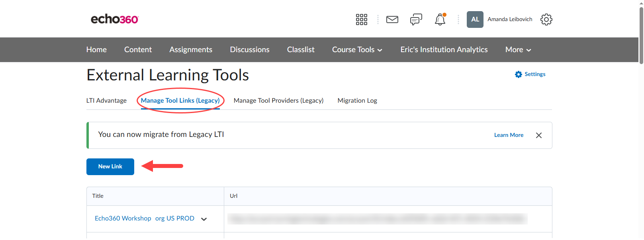Click the New Link button
644x240 pixels.
[x=110, y=167]
